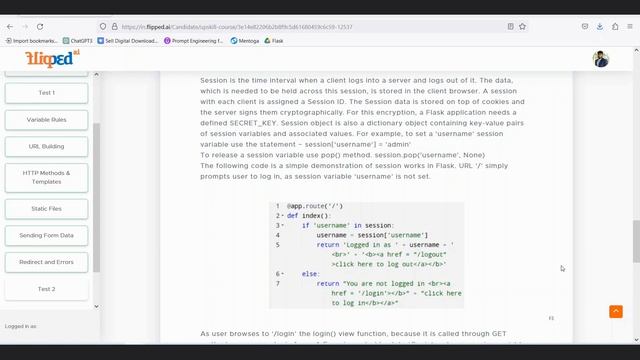Click the sidebar scrollbar thumb

tap(96, 198)
